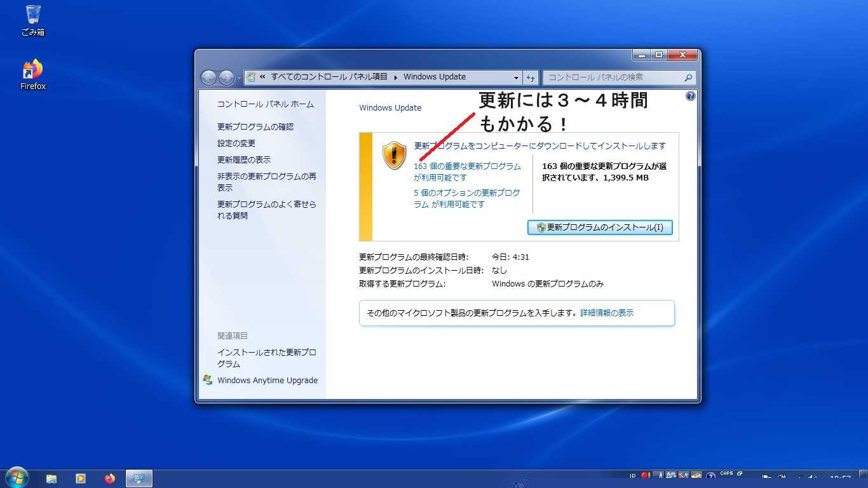The image size is (868, 488).
Task: Click 更新プログラムのインストール button
Action: pyautogui.click(x=600, y=227)
